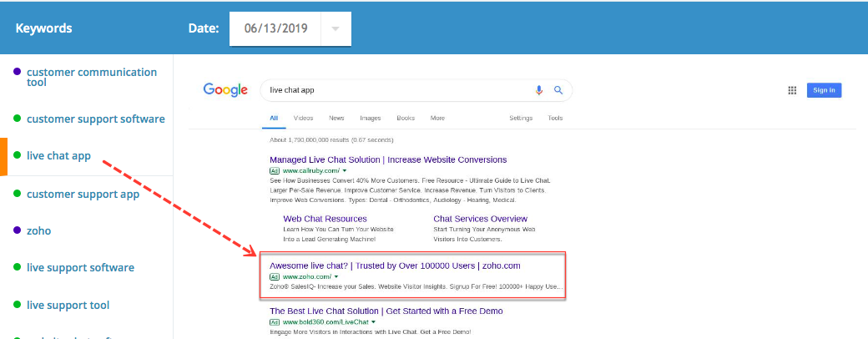Click the results count text About 1,790,000,000 results
Screen dimensions: 868x339
[x=331, y=139]
